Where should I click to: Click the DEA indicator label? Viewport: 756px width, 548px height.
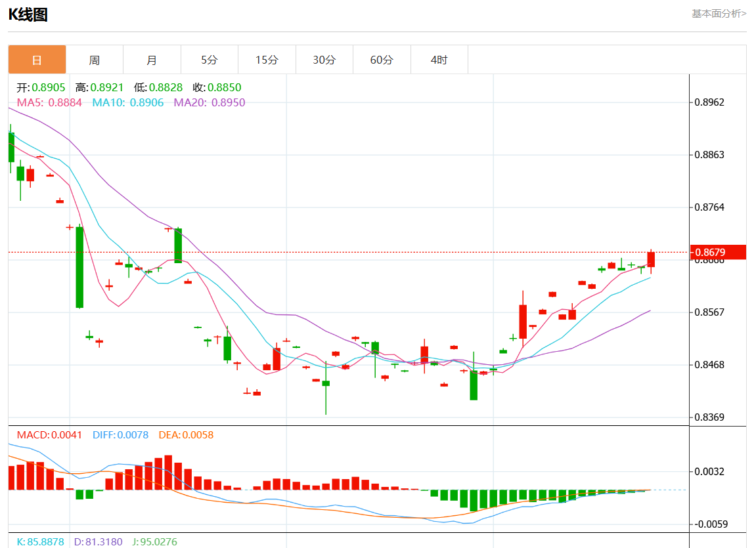coord(186,434)
